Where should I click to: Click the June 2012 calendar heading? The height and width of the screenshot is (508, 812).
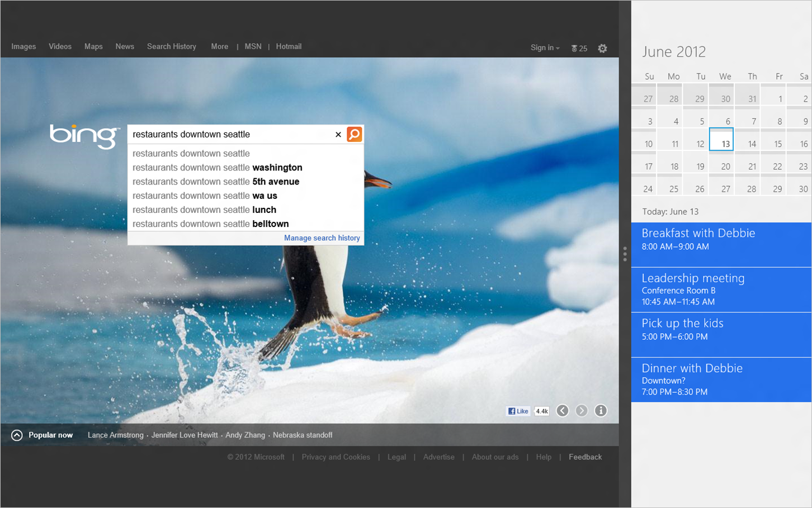674,52
